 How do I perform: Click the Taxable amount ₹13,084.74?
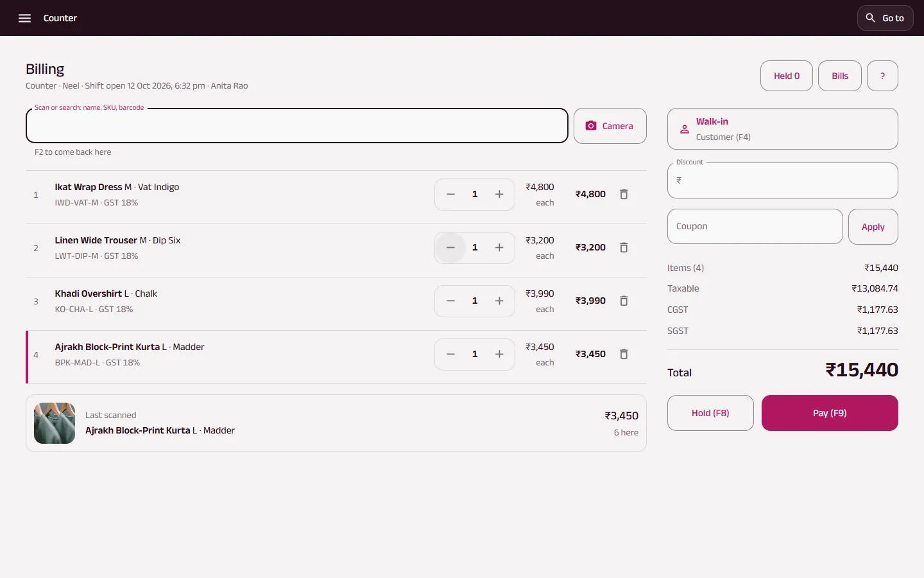point(875,288)
